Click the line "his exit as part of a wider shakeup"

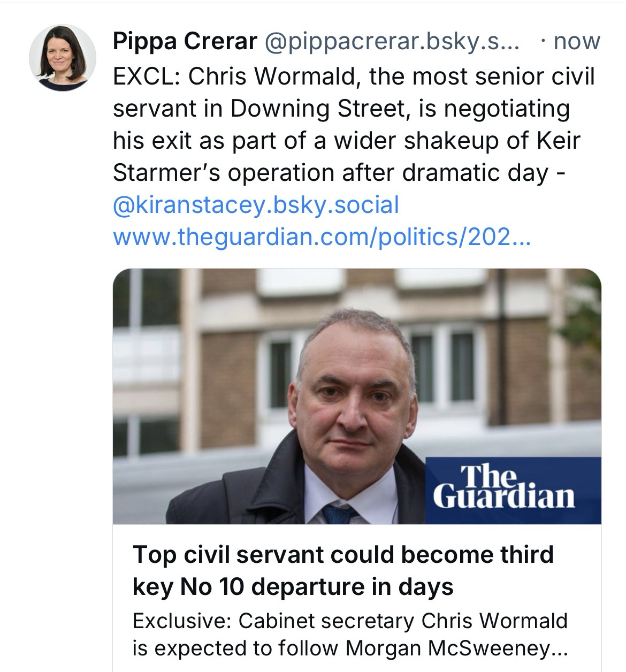pos(346,141)
